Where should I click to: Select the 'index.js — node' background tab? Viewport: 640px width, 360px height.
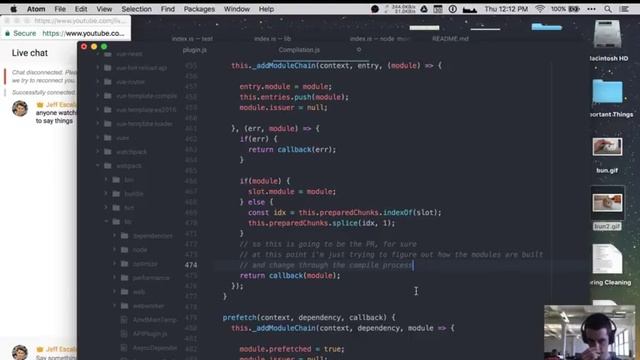point(380,39)
